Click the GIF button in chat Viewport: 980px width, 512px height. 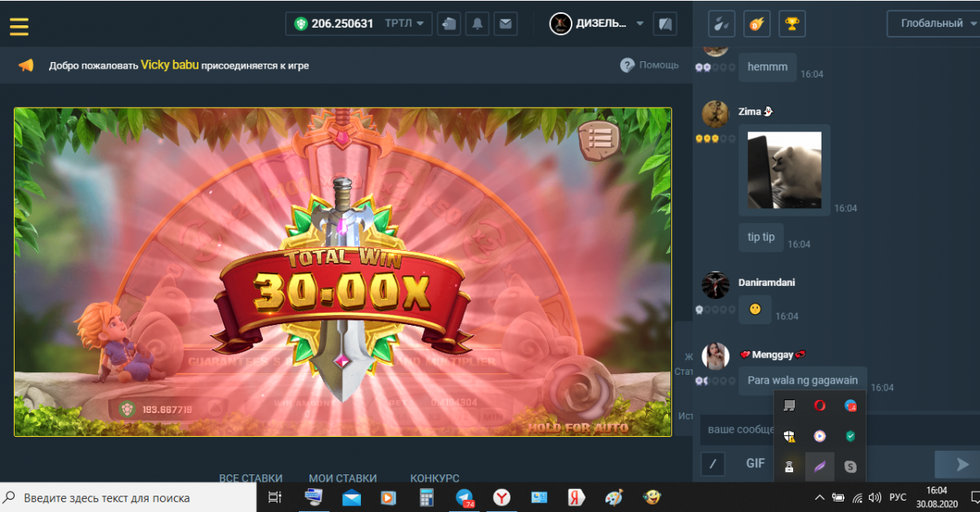point(755,463)
